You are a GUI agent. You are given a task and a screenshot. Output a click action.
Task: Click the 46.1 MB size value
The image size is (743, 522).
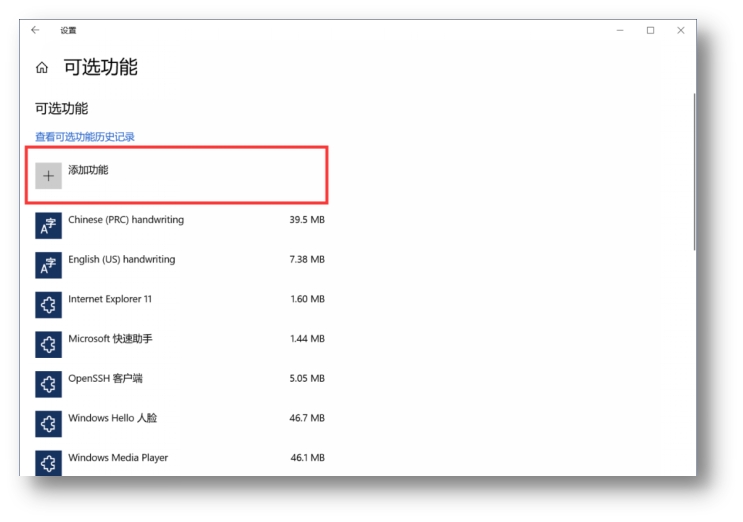(x=308, y=458)
